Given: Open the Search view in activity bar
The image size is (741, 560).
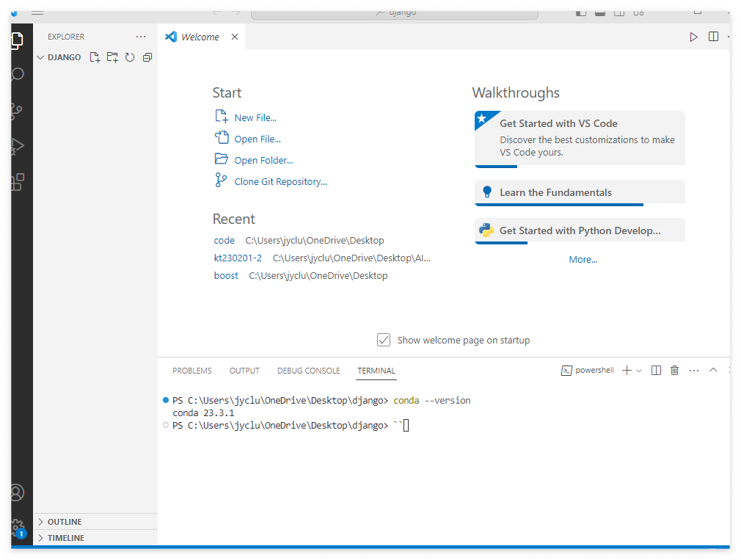Looking at the screenshot, I should click(x=18, y=74).
